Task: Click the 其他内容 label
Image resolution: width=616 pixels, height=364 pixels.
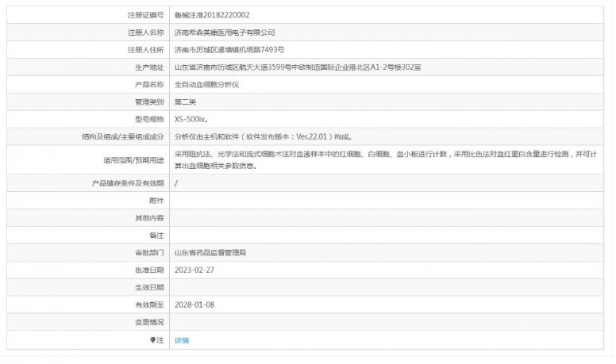Action: [149, 218]
